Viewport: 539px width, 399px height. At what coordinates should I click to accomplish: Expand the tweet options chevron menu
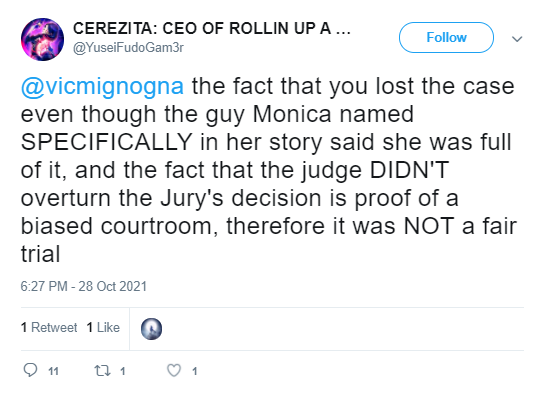[517, 39]
